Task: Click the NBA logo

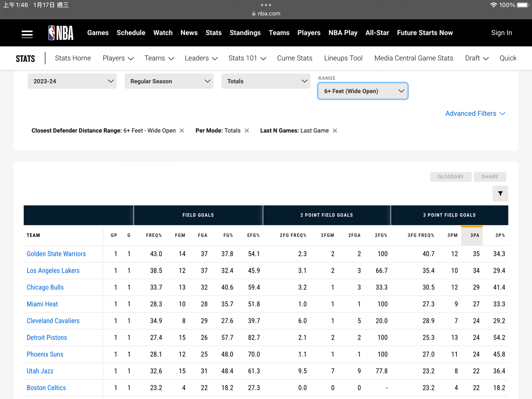Action: (x=61, y=33)
